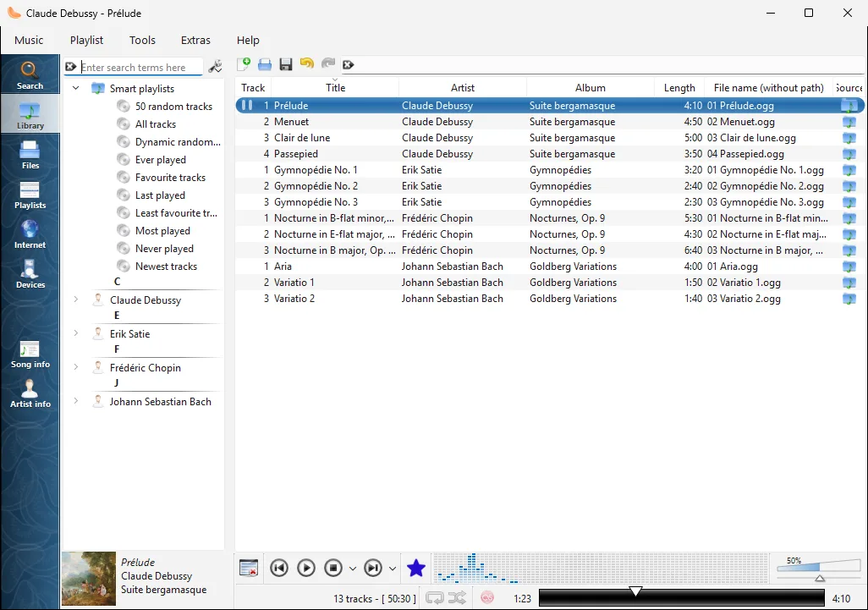Image resolution: width=868 pixels, height=610 pixels.
Task: Click the clear playlist icon by playback controls
Action: click(x=249, y=568)
